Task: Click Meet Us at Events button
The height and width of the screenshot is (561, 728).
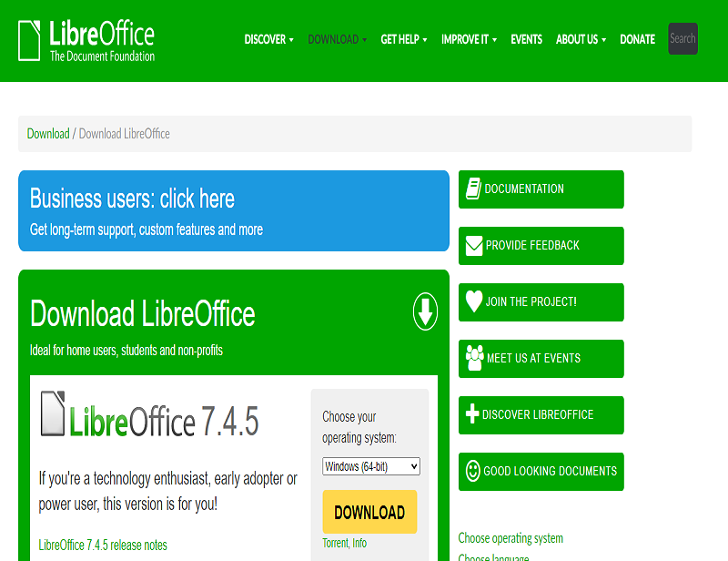Action: [x=541, y=359]
